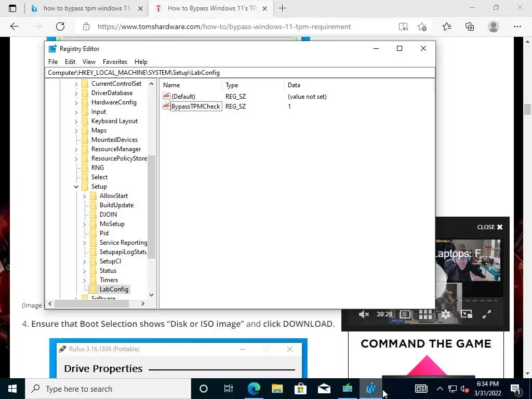Image resolution: width=532 pixels, height=399 pixels.
Task: Click the registry address bar path
Action: pos(240,73)
